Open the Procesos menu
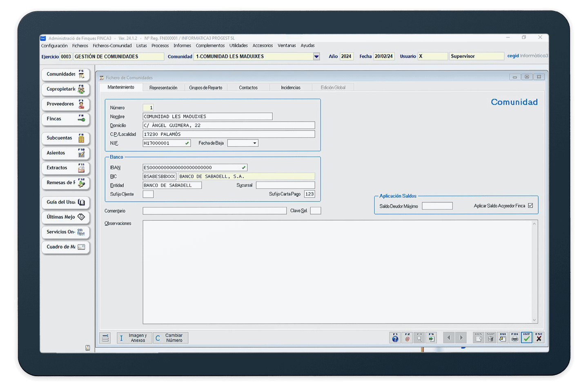This screenshot has height=388, width=588. [160, 46]
